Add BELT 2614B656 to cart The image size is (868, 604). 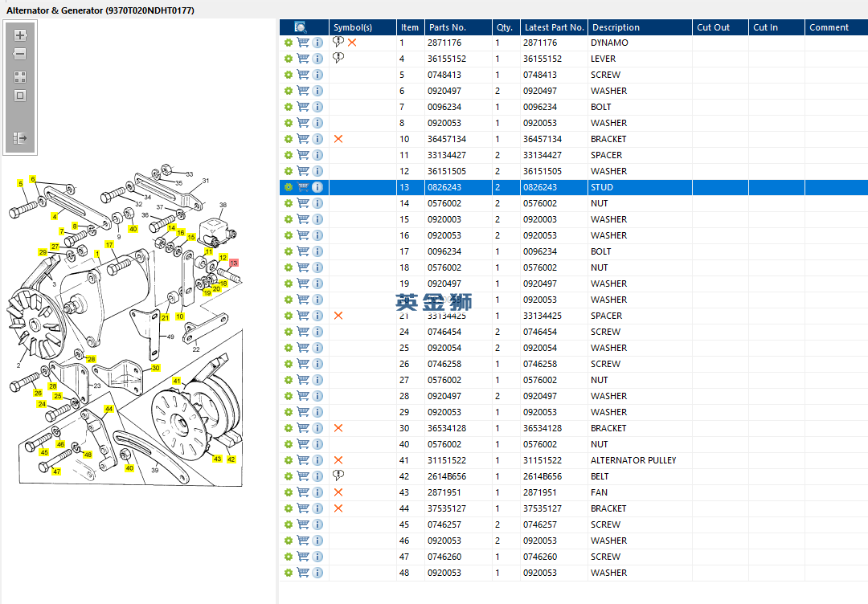303,476
